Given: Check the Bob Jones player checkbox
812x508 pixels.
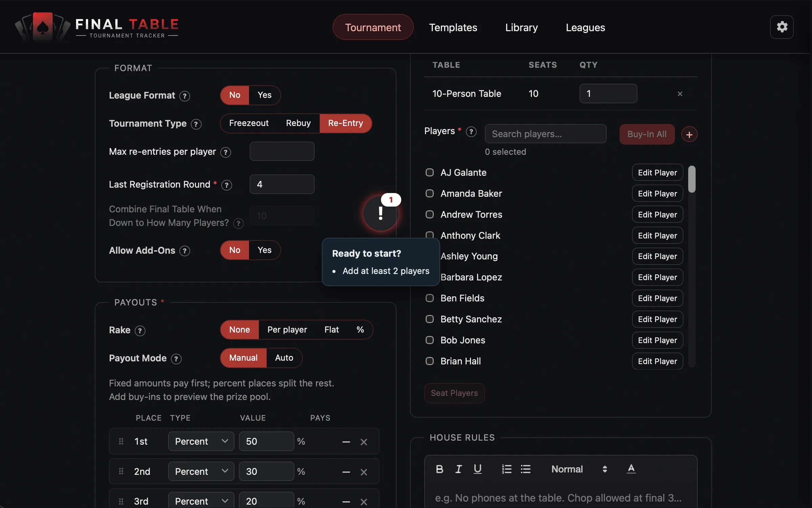Looking at the screenshot, I should [429, 340].
